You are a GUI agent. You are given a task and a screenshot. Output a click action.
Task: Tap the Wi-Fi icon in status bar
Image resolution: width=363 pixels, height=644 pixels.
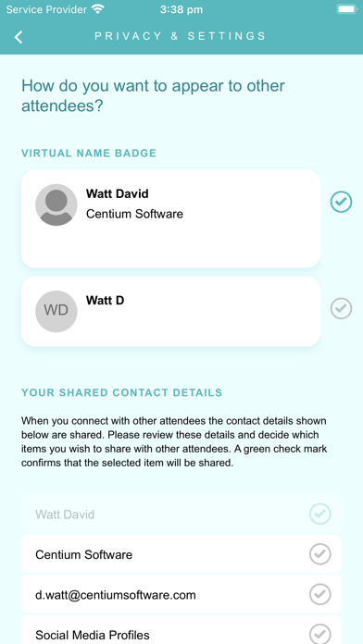coord(98,9)
